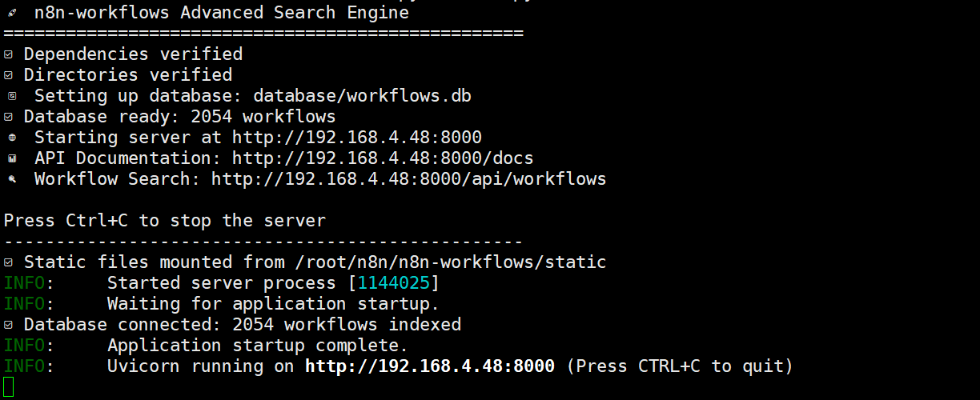Click the text Dependencies verified

(133, 54)
